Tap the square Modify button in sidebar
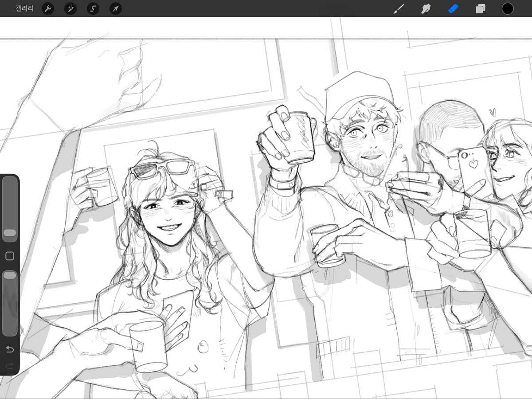The width and height of the screenshot is (532, 399). point(10,256)
